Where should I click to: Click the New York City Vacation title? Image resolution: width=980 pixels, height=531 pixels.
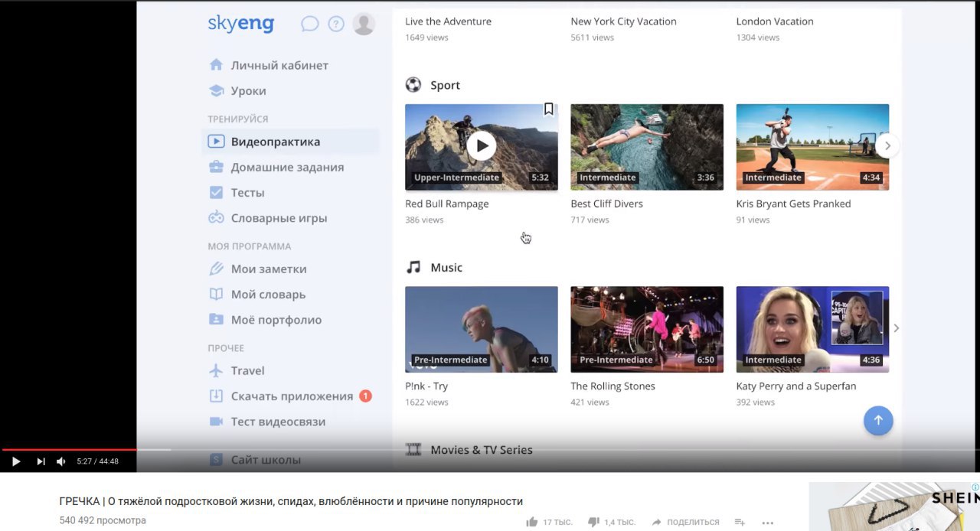(623, 21)
